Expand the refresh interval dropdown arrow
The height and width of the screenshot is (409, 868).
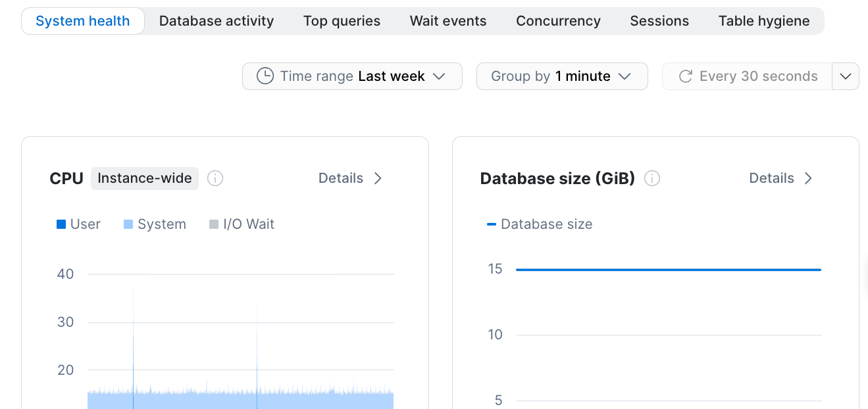click(846, 76)
